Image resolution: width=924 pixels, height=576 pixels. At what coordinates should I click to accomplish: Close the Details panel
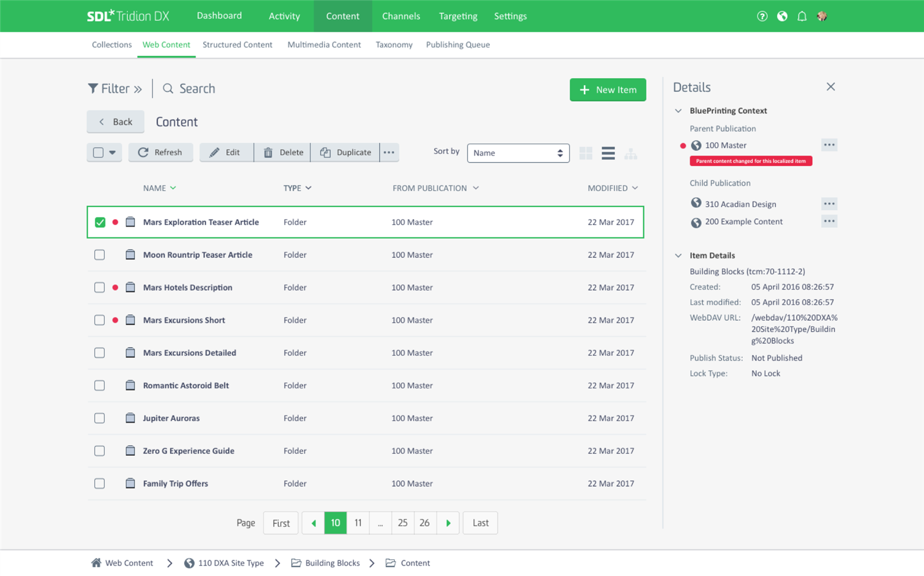point(831,87)
